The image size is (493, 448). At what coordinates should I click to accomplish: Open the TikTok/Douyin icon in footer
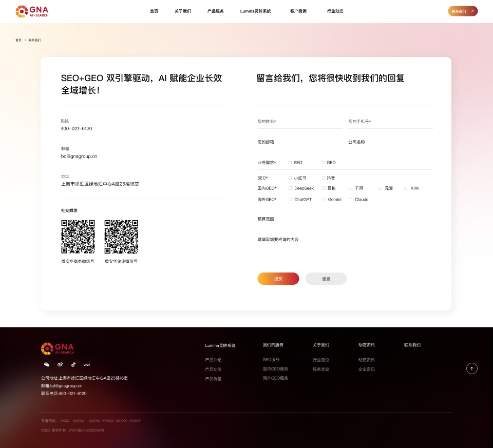coord(73,364)
